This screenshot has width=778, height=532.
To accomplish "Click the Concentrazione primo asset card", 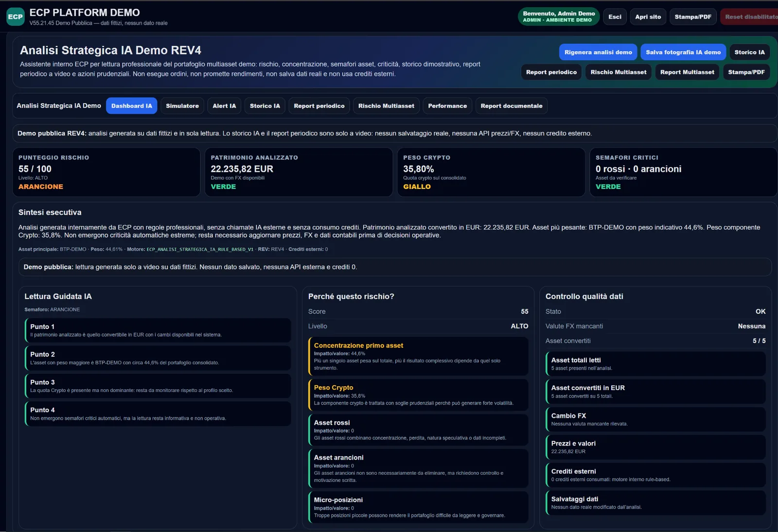I will pos(418,356).
